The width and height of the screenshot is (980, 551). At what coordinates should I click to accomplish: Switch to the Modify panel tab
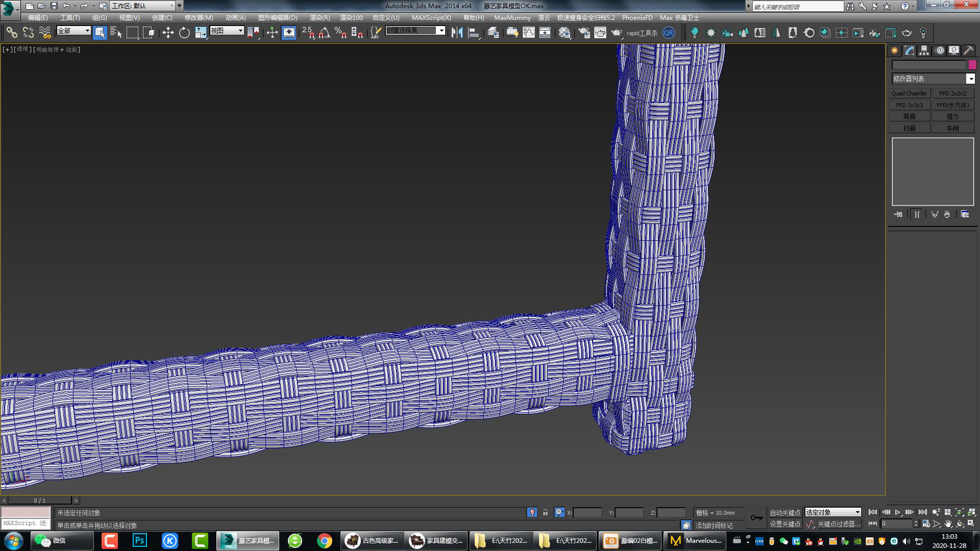(x=909, y=51)
